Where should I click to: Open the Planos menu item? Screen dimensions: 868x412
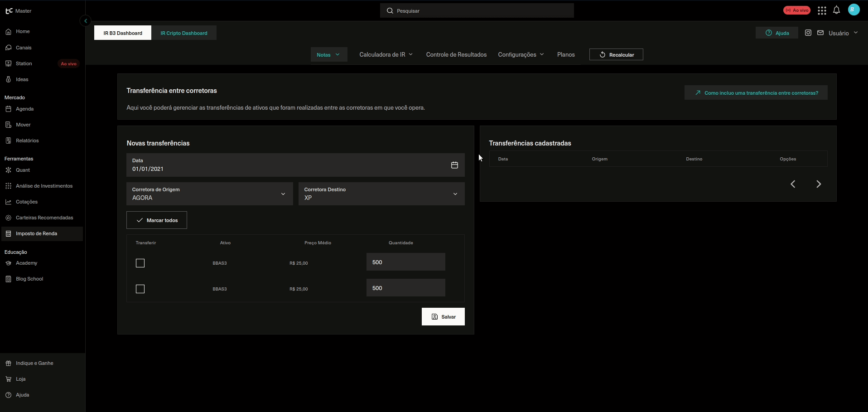click(566, 54)
